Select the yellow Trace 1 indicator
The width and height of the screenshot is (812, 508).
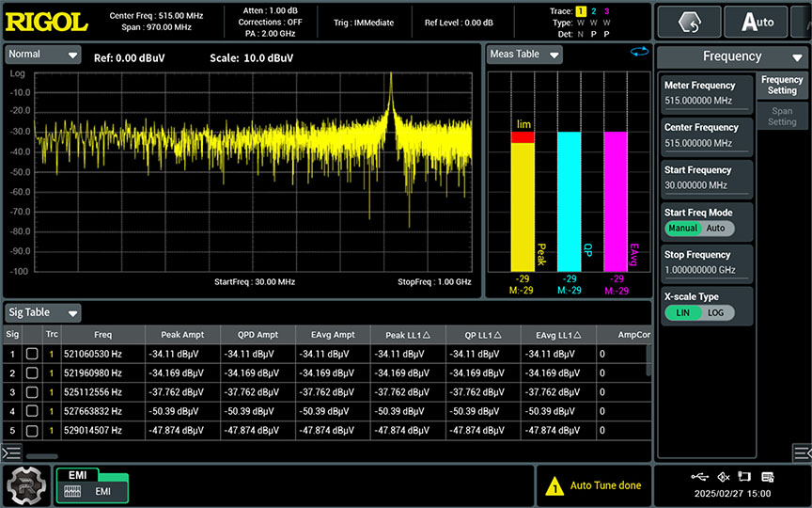[x=580, y=10]
